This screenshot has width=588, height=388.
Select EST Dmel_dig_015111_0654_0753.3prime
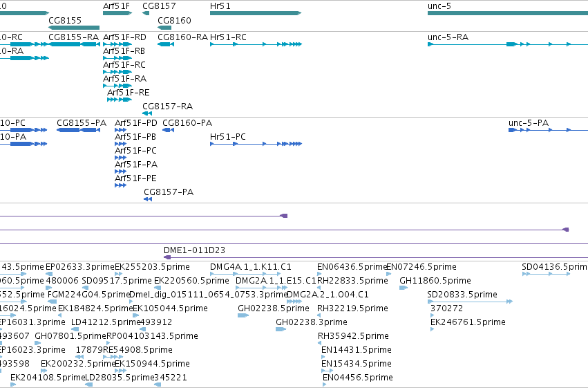[208, 295]
